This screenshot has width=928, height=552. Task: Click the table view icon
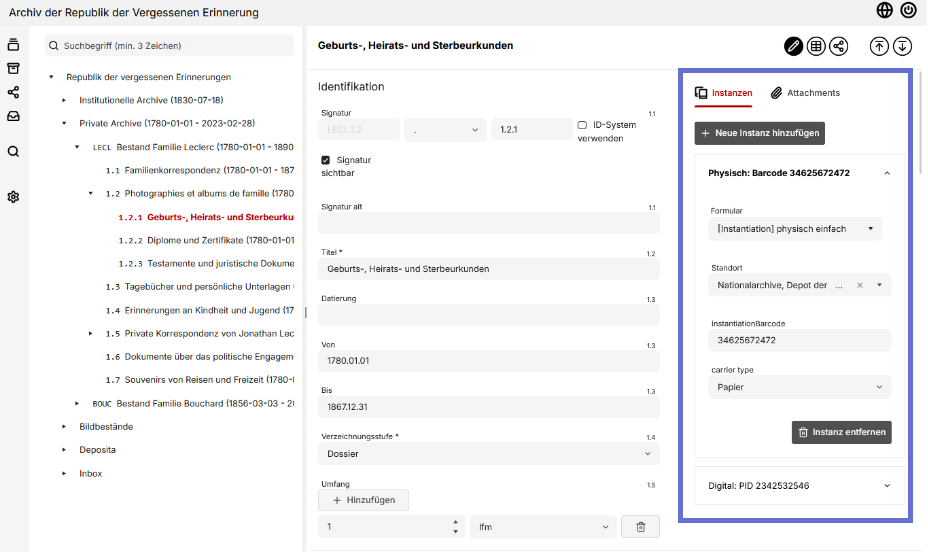tap(816, 46)
